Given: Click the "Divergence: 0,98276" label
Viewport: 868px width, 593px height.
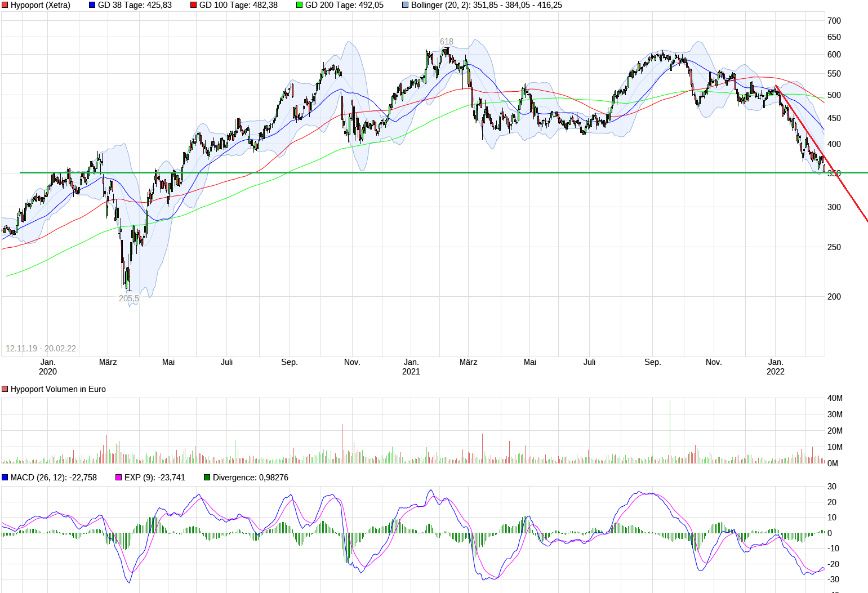Looking at the screenshot, I should coord(251,478).
